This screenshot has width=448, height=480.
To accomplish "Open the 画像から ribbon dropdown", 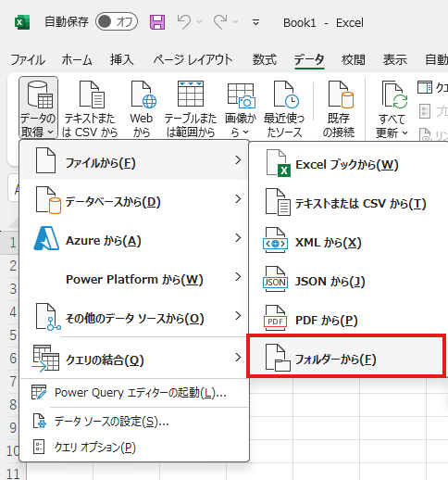I will point(241,108).
